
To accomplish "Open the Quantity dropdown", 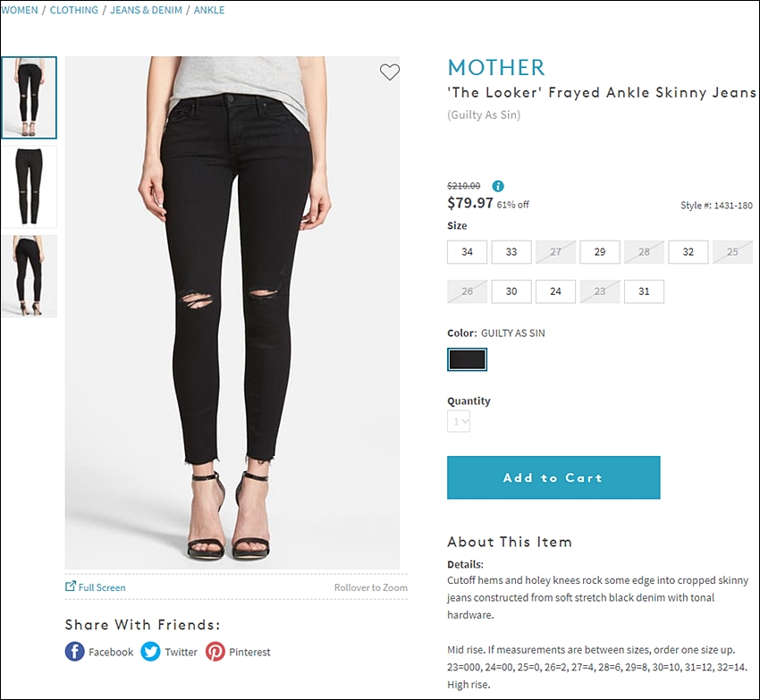I will click(x=459, y=421).
